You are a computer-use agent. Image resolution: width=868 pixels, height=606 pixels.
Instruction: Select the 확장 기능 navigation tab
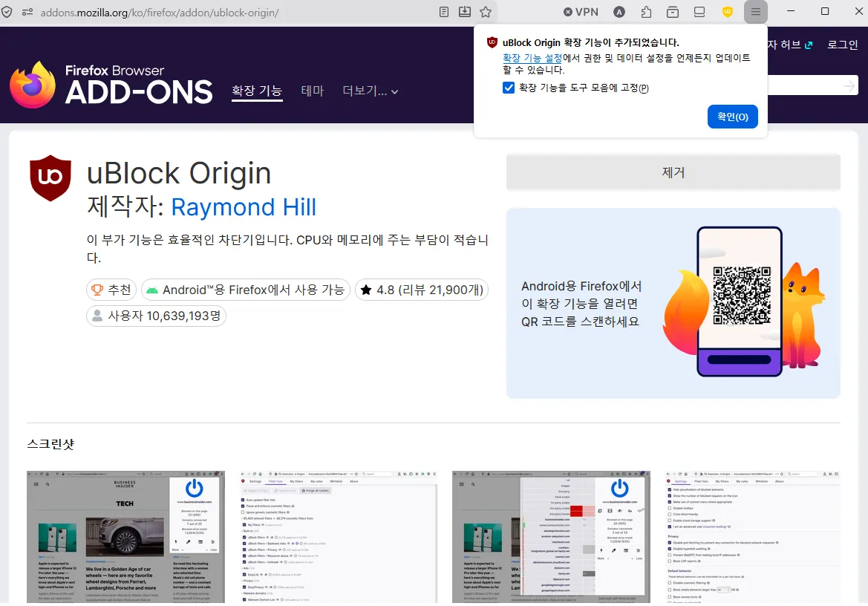coord(257,91)
